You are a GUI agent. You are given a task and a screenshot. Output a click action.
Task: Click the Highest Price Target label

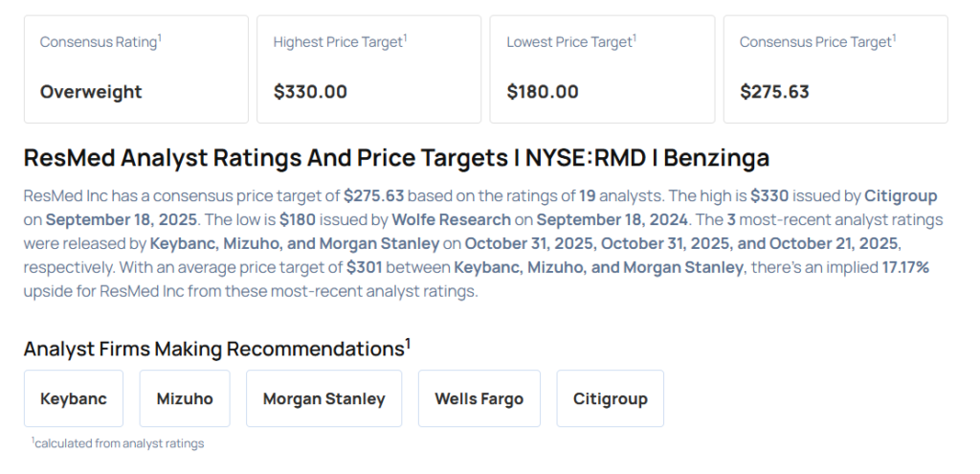click(339, 42)
